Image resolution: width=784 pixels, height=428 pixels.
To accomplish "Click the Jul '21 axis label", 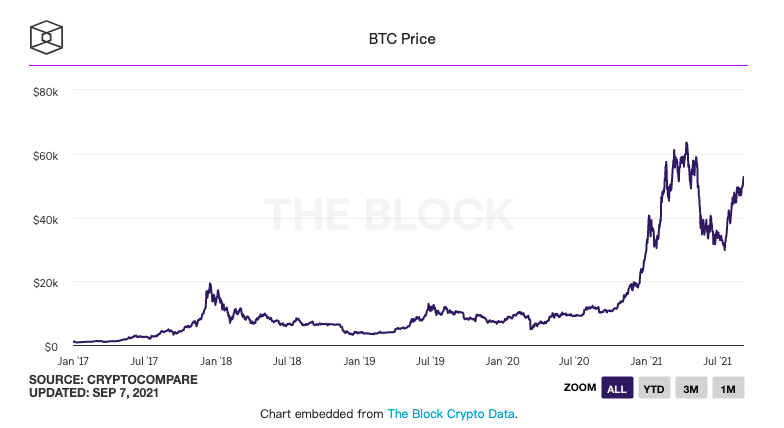I will coord(718,360).
